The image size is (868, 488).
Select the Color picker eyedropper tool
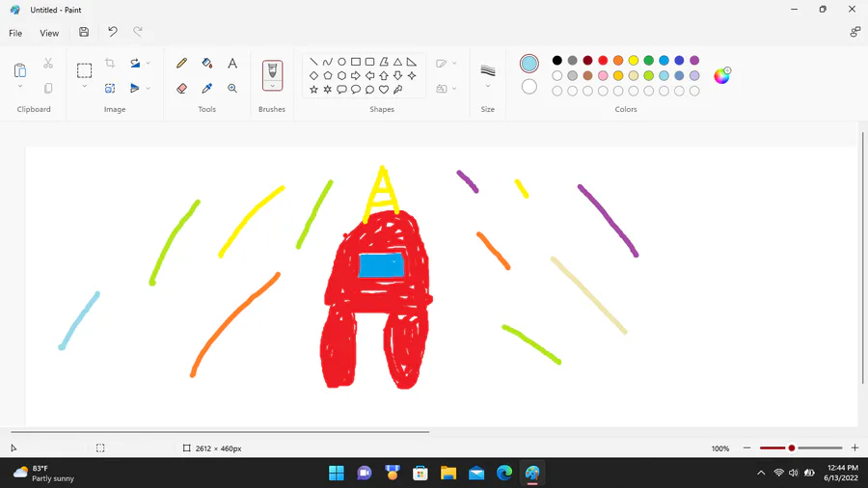pos(207,89)
